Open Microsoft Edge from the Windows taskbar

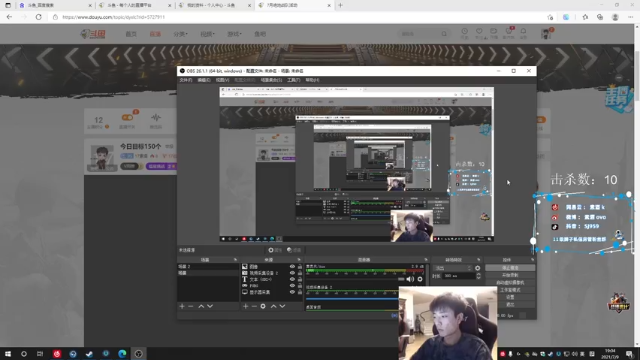[x=122, y=354]
